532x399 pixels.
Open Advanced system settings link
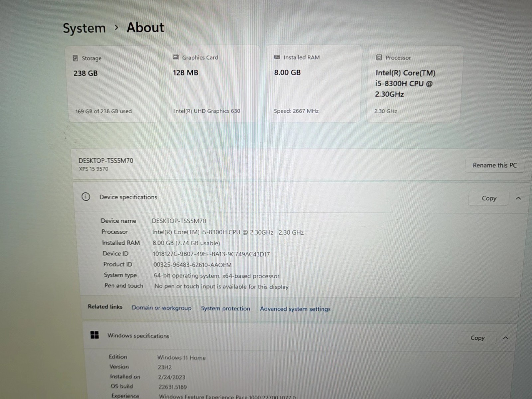295,309
